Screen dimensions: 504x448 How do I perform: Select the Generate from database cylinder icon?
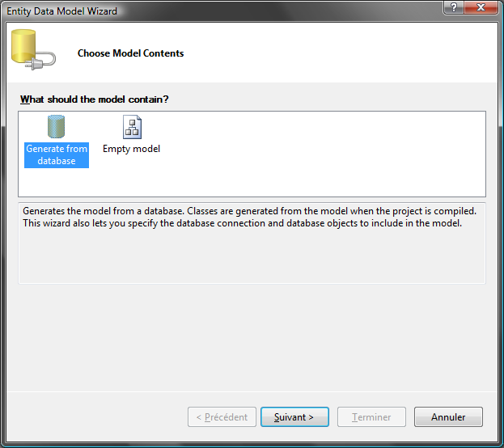click(56, 127)
